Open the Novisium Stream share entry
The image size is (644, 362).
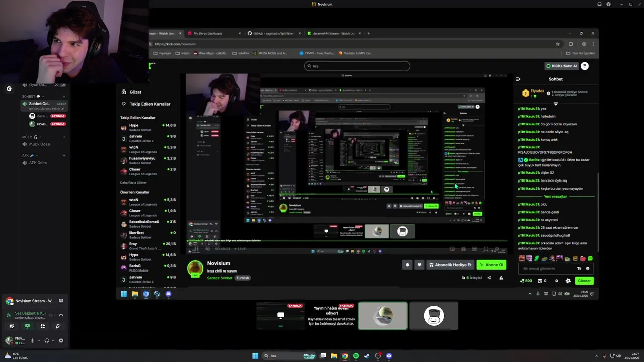point(34,301)
